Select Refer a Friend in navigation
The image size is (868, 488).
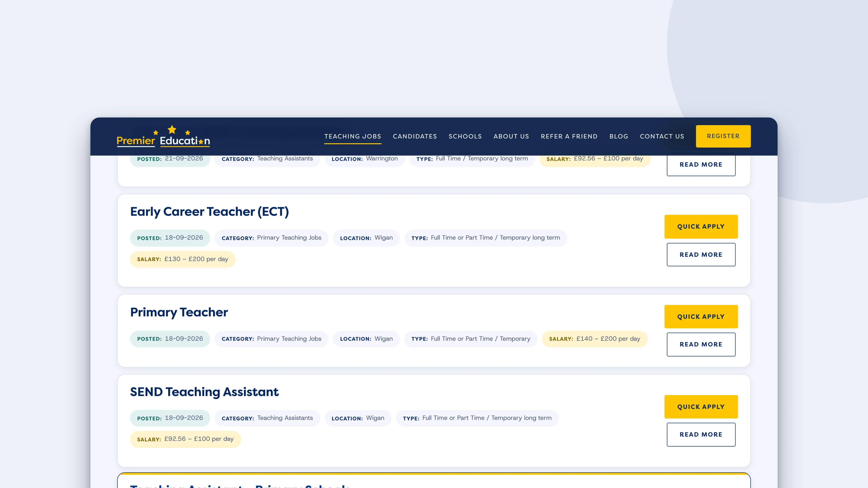click(569, 136)
